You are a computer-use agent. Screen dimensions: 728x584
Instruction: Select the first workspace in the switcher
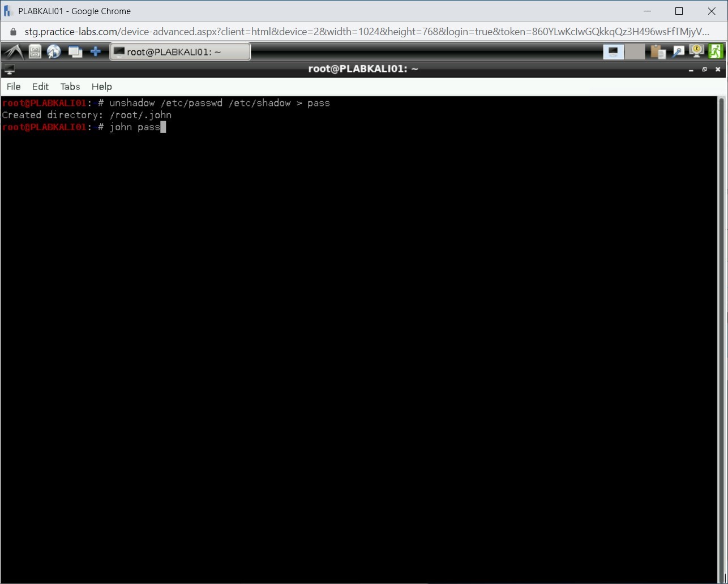point(613,51)
